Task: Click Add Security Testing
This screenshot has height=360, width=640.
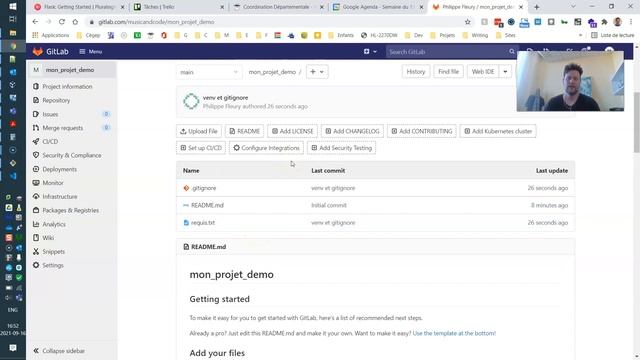Action: tap(342, 148)
